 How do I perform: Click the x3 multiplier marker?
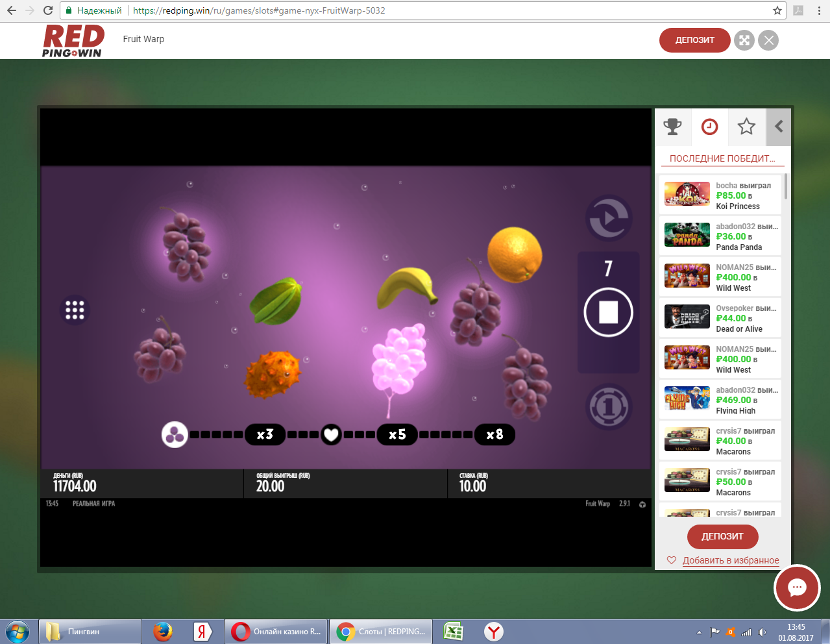pos(265,434)
